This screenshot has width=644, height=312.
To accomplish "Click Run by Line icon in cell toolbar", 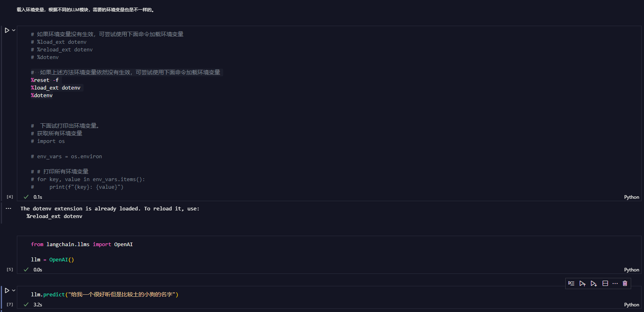I will [x=571, y=283].
